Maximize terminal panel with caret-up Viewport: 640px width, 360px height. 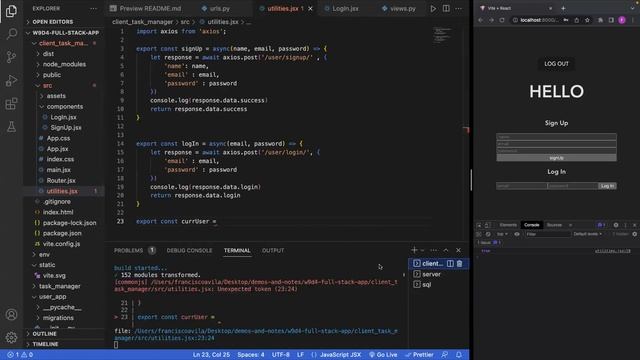point(446,250)
